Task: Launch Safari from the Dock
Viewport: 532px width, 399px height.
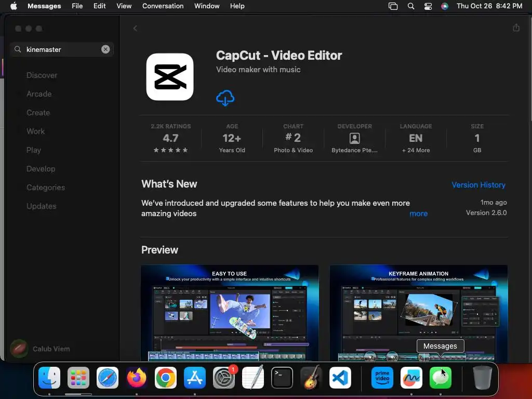Action: click(x=108, y=378)
